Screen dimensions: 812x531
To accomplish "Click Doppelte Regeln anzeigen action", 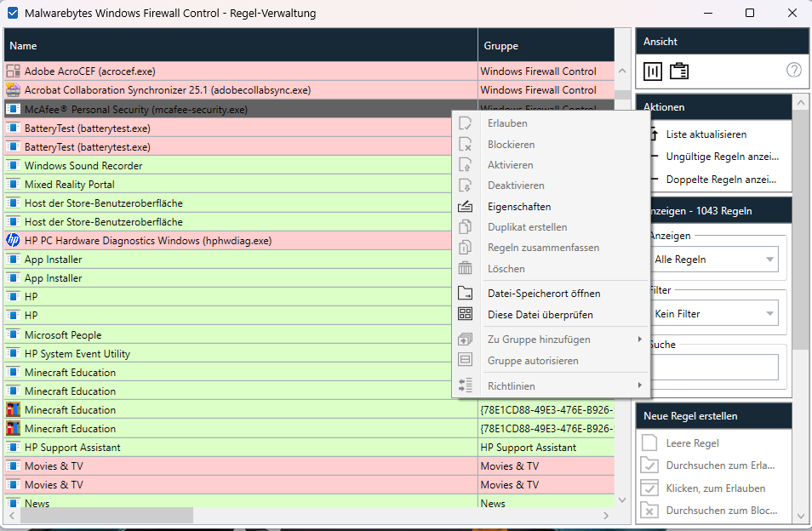I will coord(721,179).
